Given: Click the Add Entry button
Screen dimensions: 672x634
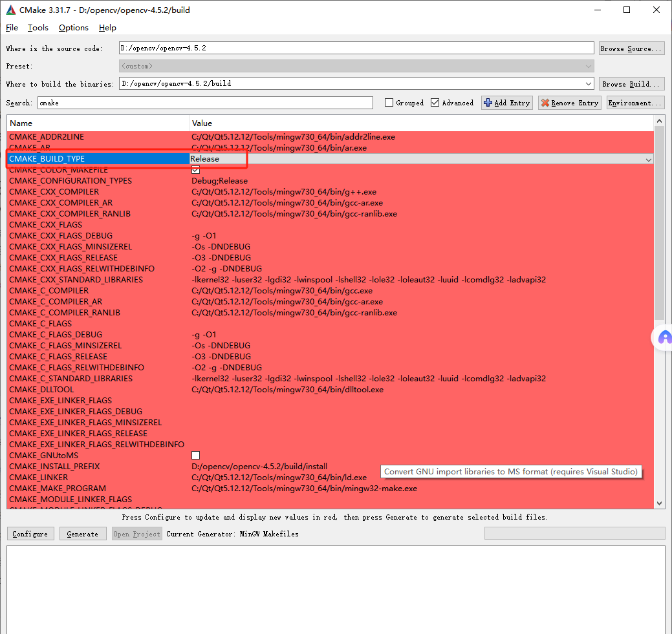Looking at the screenshot, I should pyautogui.click(x=506, y=103).
